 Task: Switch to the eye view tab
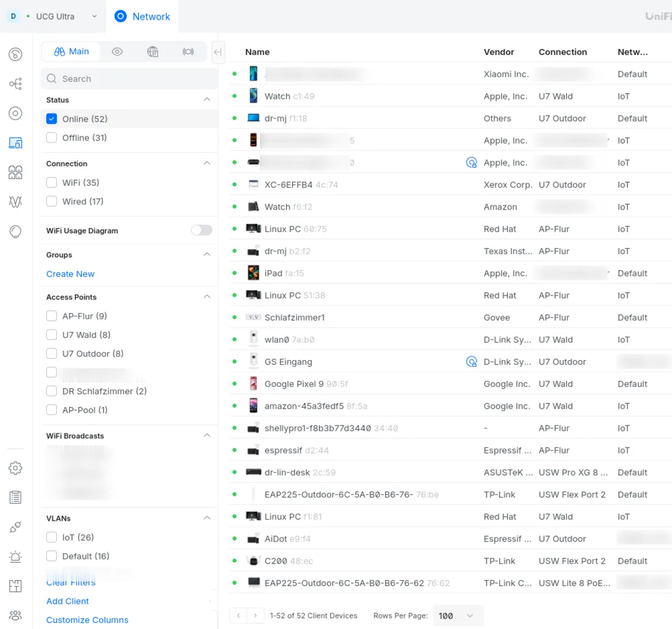pyautogui.click(x=117, y=51)
